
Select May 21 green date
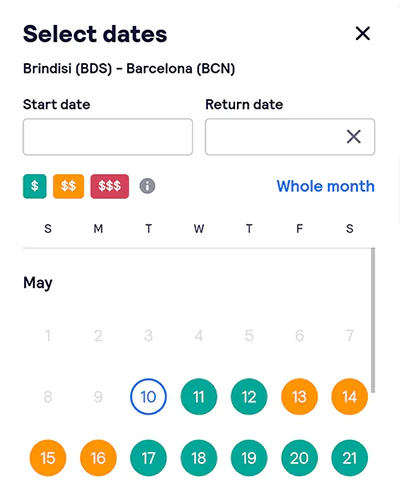tap(350, 458)
